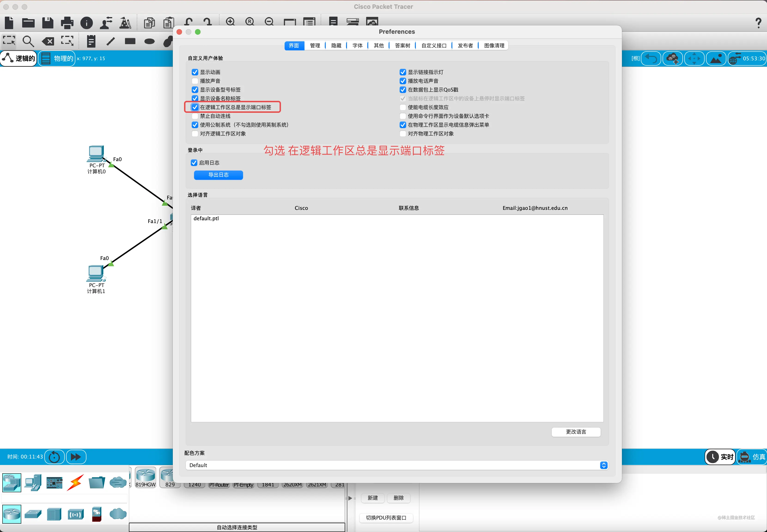Select the Place Note tool
The height and width of the screenshot is (532, 767).
pyautogui.click(x=91, y=41)
